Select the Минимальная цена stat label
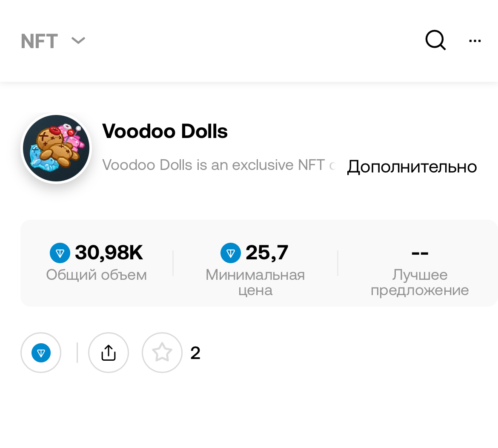The image size is (498, 448). point(255,282)
